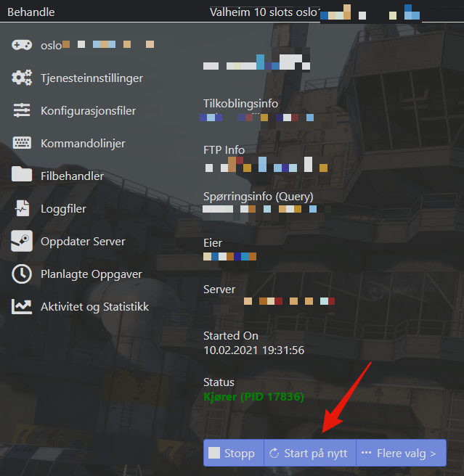Screen dimensions: 464x476
Task: Expand the Flere valg options
Action: click(x=401, y=453)
